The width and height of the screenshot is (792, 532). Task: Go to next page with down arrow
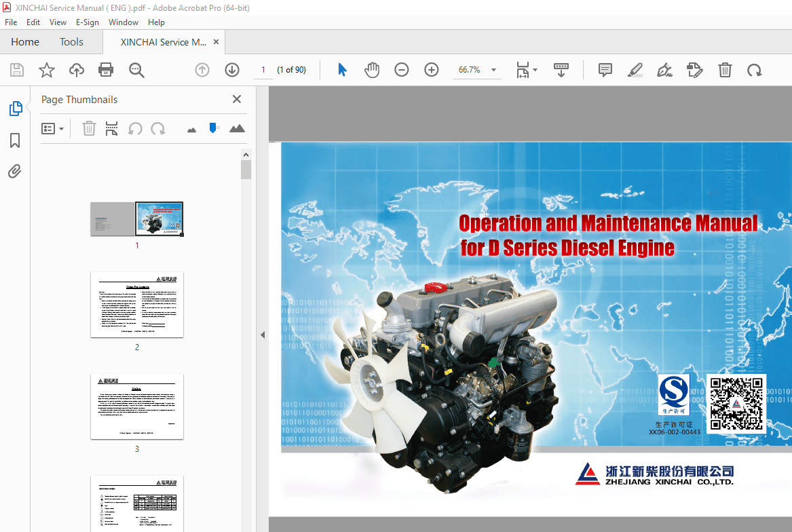231,69
